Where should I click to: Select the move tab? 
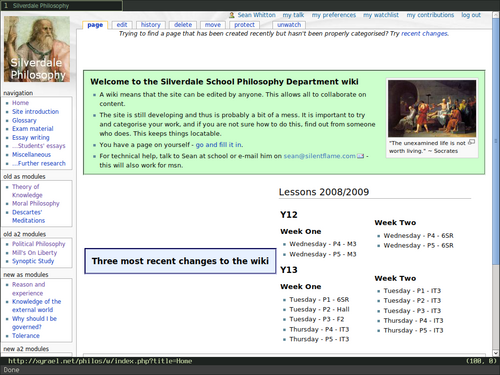coord(213,25)
